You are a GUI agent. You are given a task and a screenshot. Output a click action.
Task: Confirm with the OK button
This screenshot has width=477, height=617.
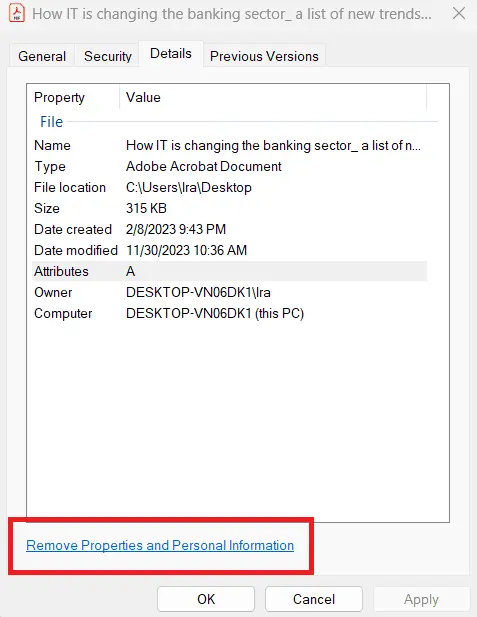206,599
